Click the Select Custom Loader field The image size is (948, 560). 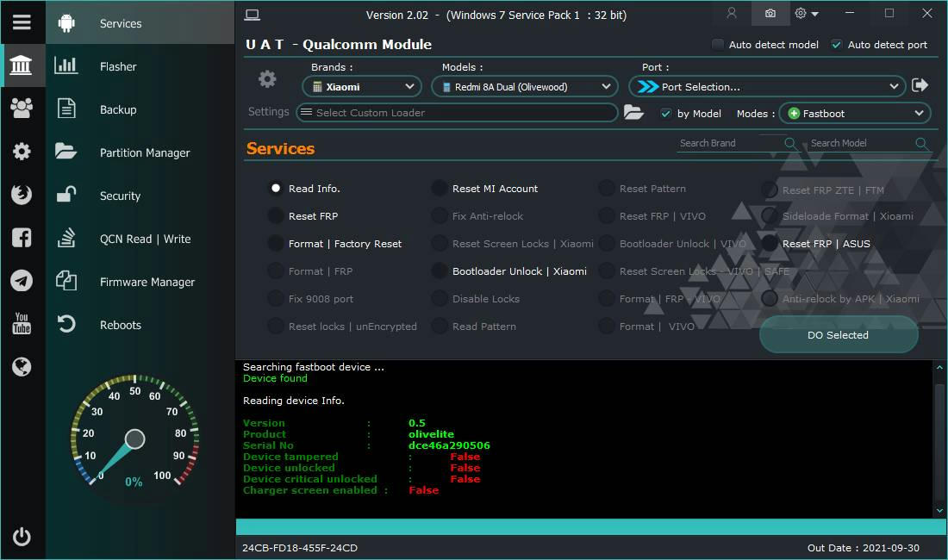(457, 112)
